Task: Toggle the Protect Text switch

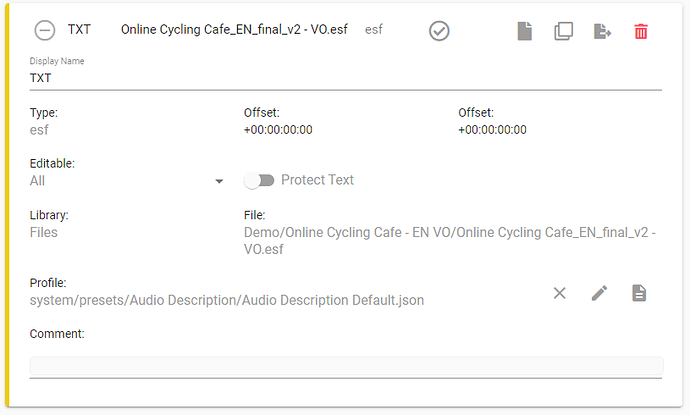Action: coord(259,180)
